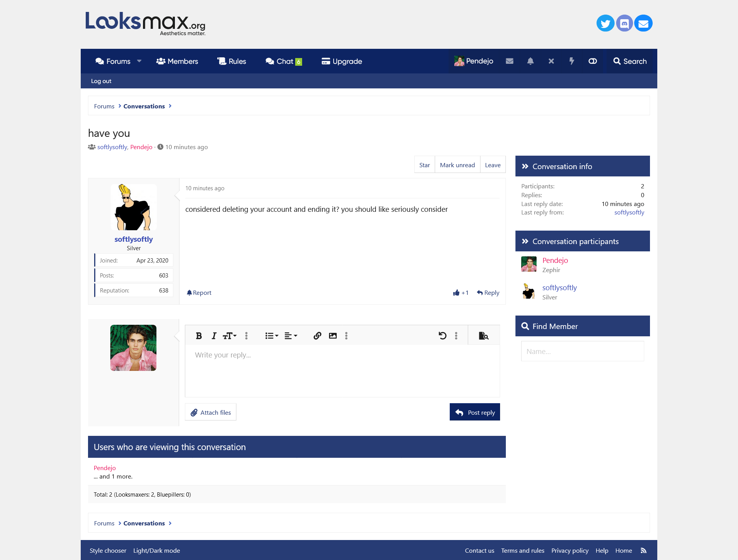Screen dimensions: 738x560
Task: Toggle Light/Dark mode in footer
Action: pos(156,550)
